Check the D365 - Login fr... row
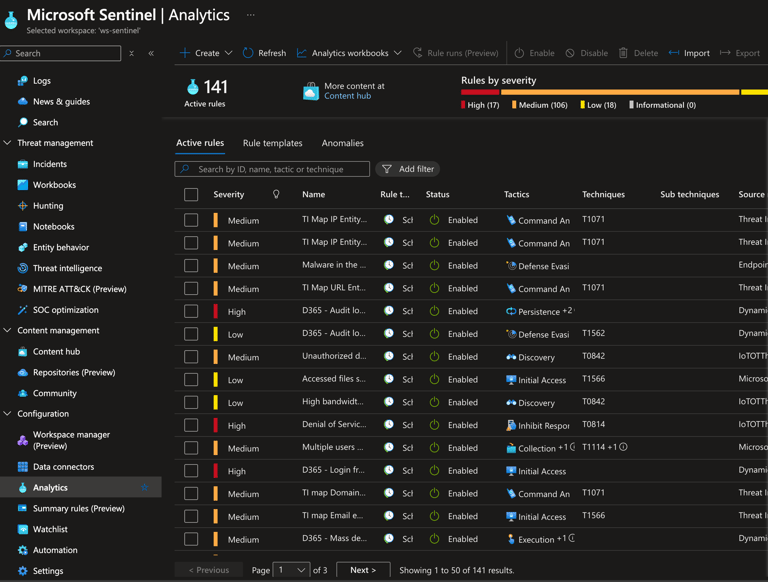The height and width of the screenshot is (582, 768). [x=191, y=471]
